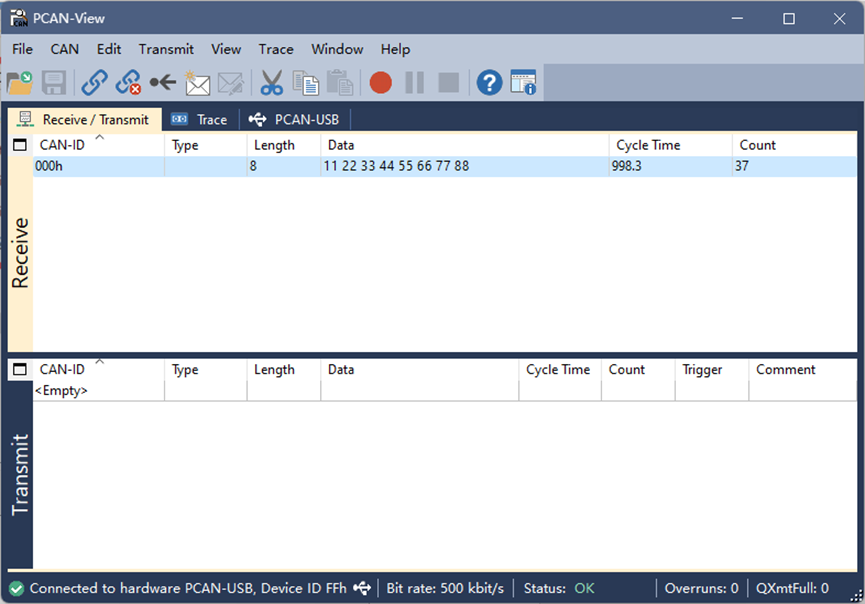Click the USB icon in status bar
This screenshot has width=865, height=604.
[x=362, y=588]
